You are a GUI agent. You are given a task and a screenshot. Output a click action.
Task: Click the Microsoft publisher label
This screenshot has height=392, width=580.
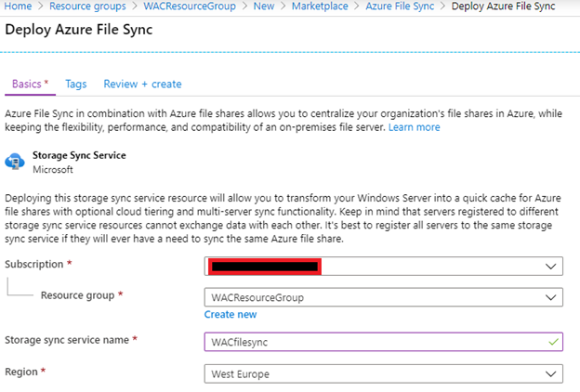(53, 170)
